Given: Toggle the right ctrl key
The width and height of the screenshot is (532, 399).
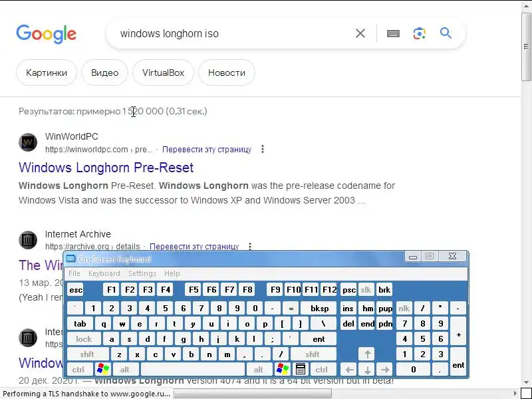Looking at the screenshot, I should point(323,369).
